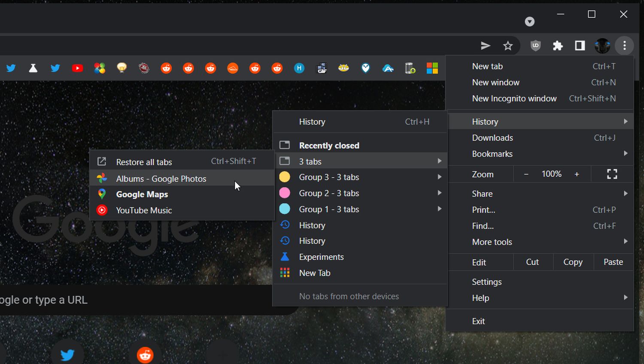This screenshot has height=364, width=644.
Task: Select Albums - Google Photos entry
Action: [161, 179]
